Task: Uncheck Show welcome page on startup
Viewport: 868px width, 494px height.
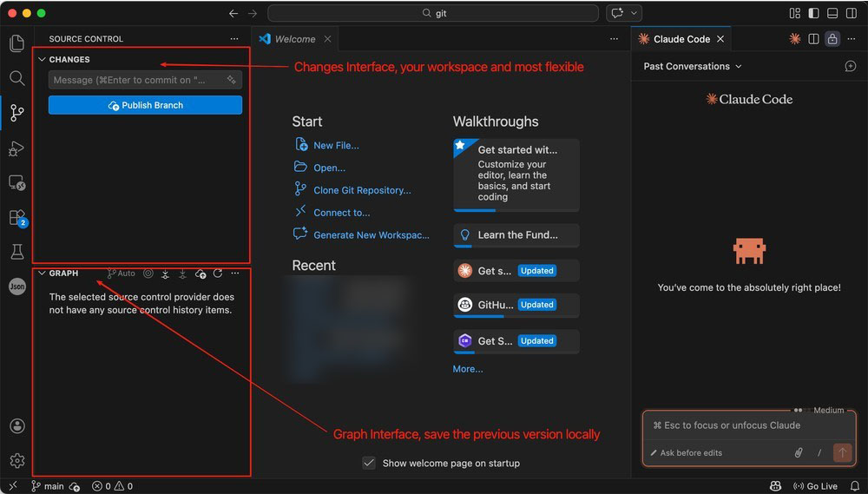Action: click(x=369, y=463)
